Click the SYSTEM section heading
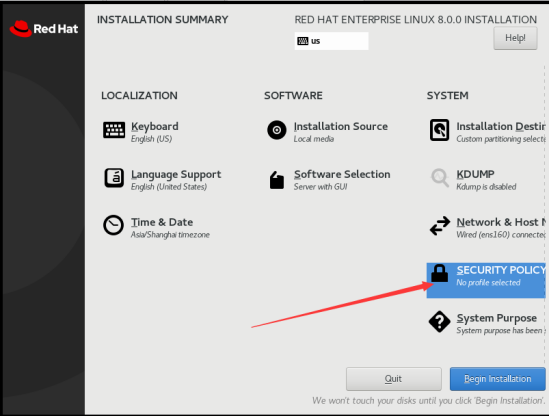 point(447,95)
